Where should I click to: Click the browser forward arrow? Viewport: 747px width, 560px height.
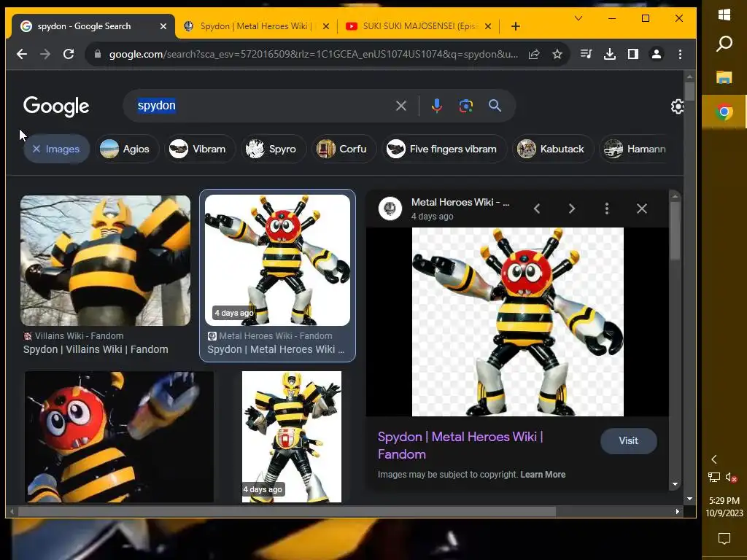click(45, 54)
